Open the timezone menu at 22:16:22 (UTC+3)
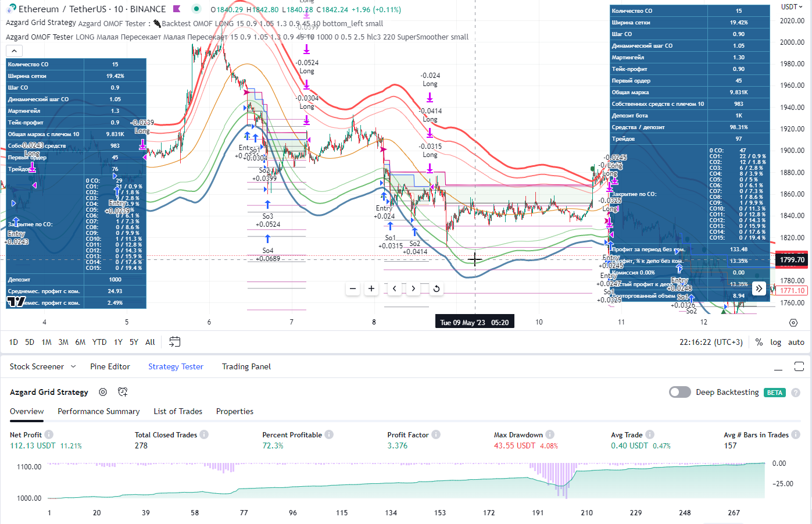 click(711, 342)
